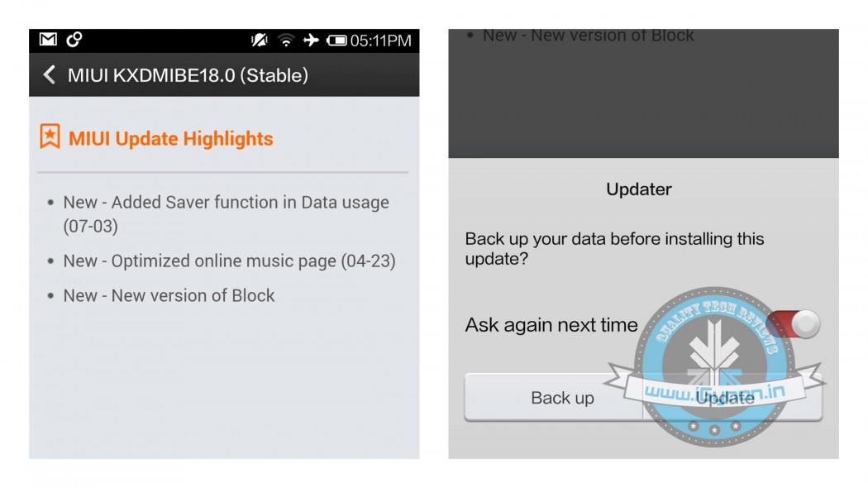Tap the silent mode icon
Screen dimensions: 868x488
pos(259,40)
